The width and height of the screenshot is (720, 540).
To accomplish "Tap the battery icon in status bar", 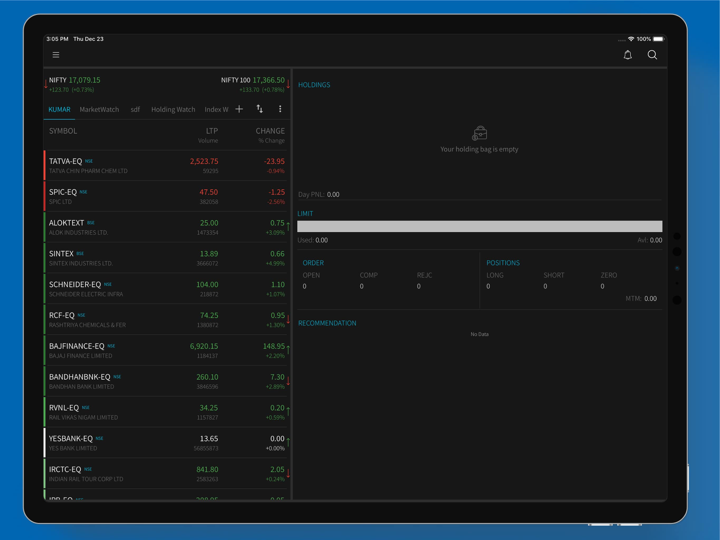I will [x=658, y=39].
